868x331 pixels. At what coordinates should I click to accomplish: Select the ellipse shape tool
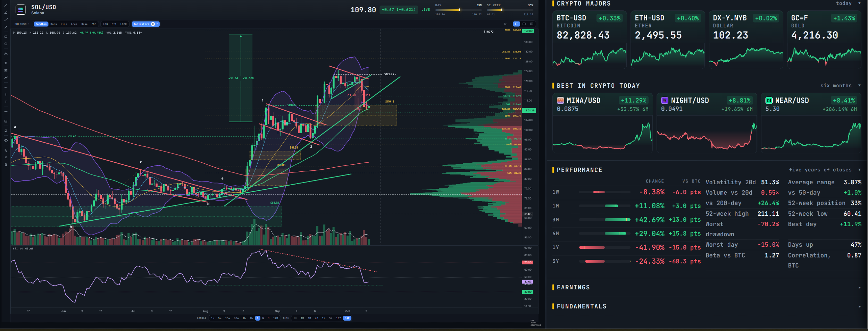(x=6, y=44)
